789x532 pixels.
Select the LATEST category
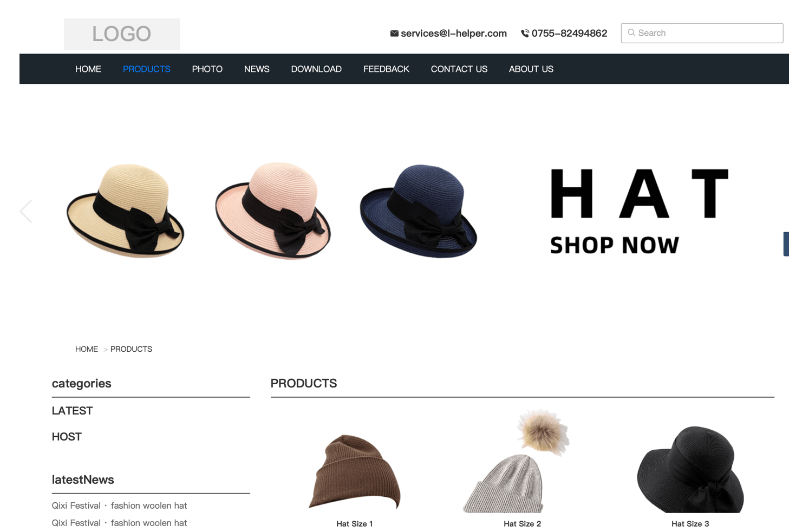tap(72, 411)
